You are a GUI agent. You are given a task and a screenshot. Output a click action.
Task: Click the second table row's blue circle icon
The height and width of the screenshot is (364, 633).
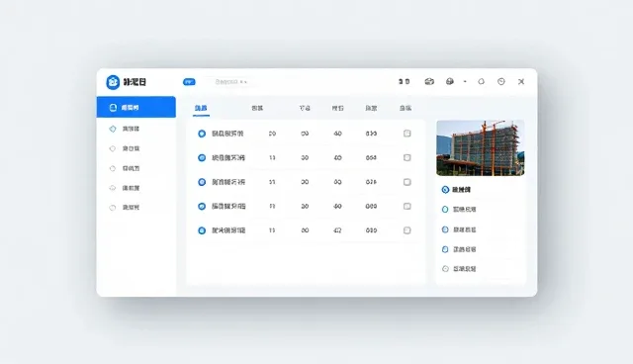coord(202,158)
